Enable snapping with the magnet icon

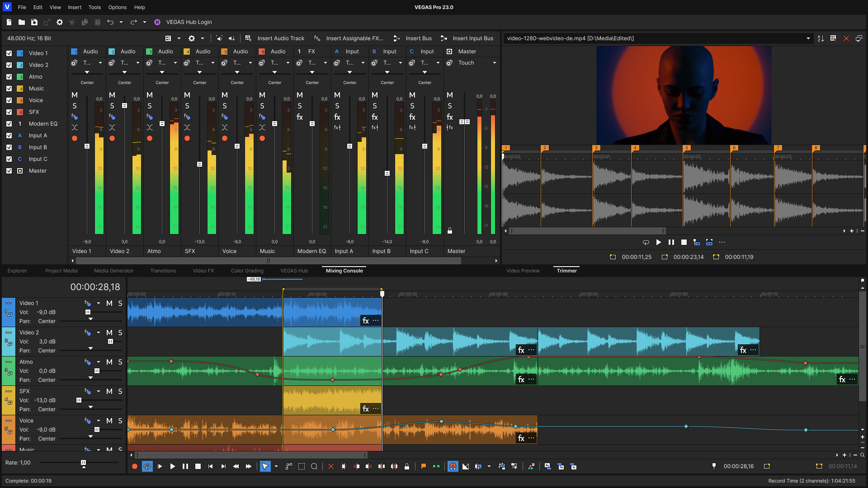tap(453, 466)
